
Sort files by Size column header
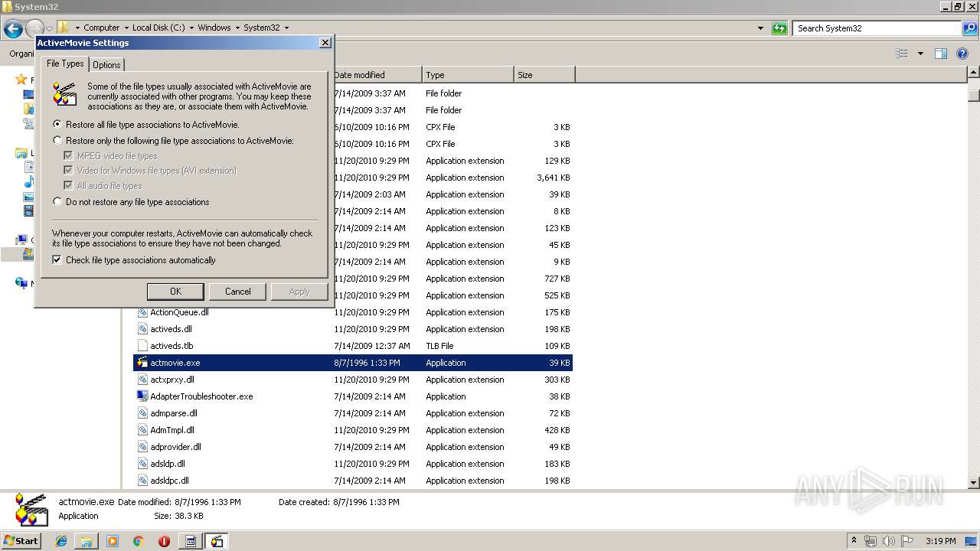[x=544, y=75]
